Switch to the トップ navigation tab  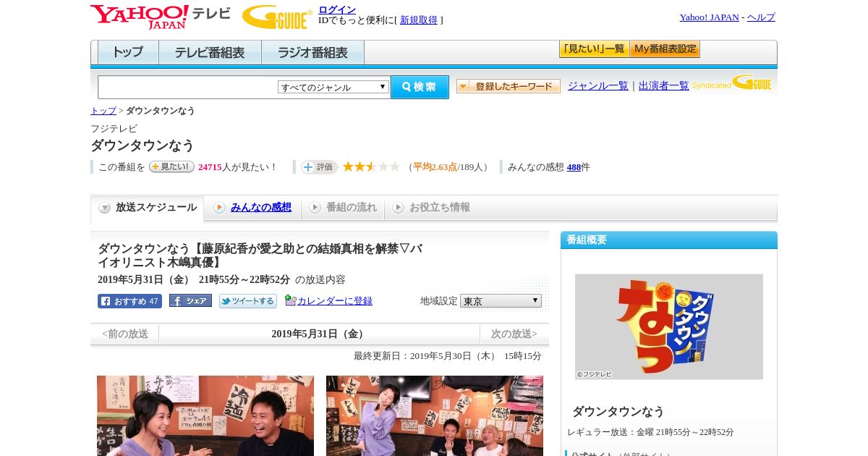click(x=128, y=52)
